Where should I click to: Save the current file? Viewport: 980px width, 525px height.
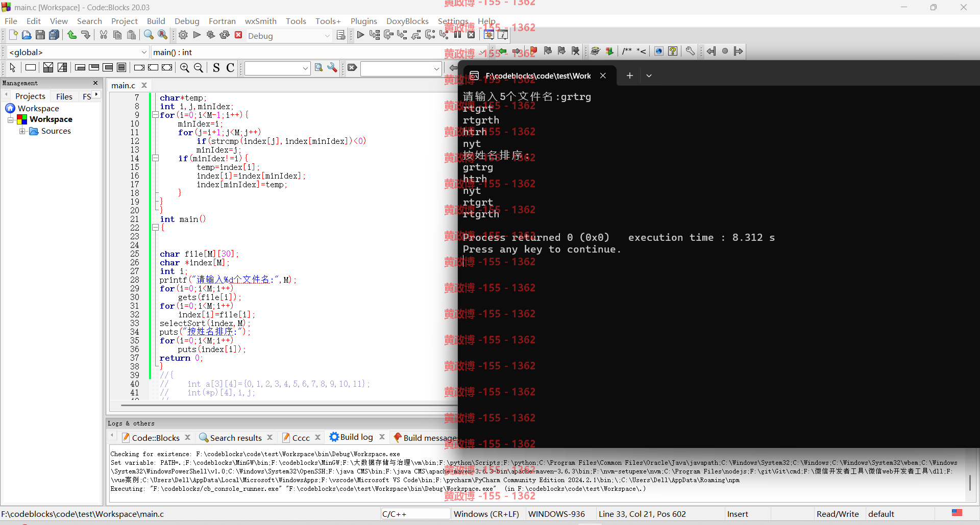pos(40,35)
